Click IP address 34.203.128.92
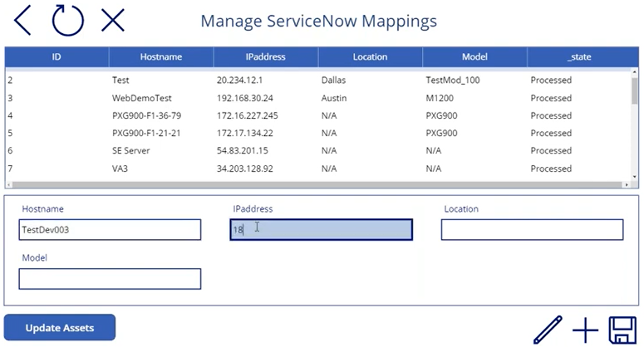 [245, 169]
